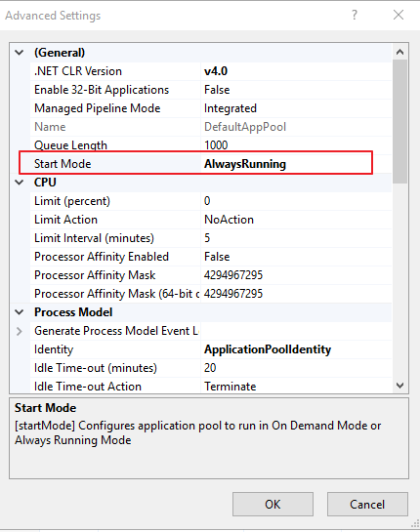Select the Start Mode property label
The image size is (420, 532).
(x=63, y=164)
